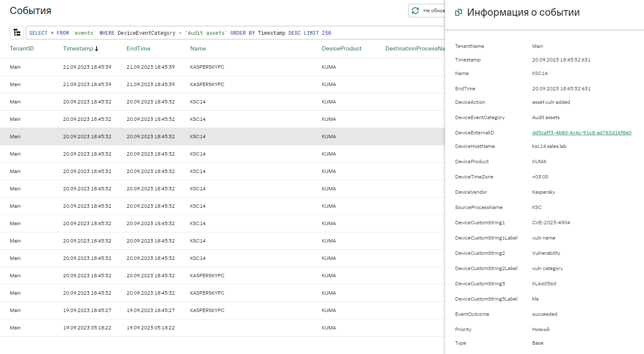Sort by the Timestamp column header
Image resolution: width=644 pixels, height=354 pixels.
click(78, 48)
